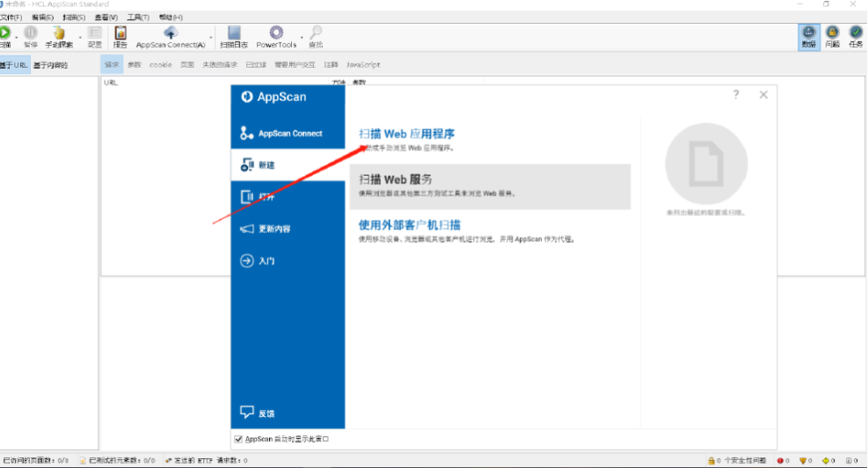Open the Scan (扫描) menu

tap(74, 18)
